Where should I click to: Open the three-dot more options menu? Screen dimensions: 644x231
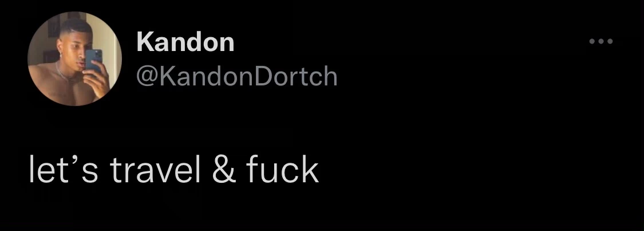click(601, 41)
